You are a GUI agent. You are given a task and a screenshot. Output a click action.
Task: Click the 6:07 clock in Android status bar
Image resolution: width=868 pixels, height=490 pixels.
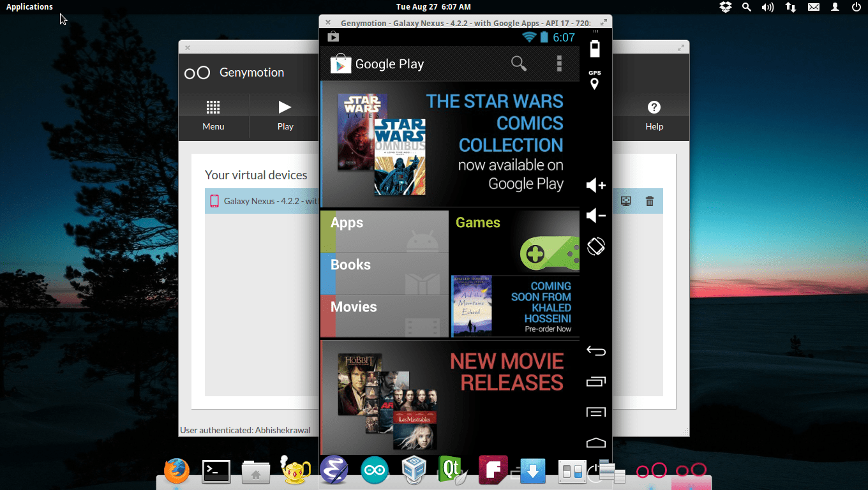(x=564, y=37)
